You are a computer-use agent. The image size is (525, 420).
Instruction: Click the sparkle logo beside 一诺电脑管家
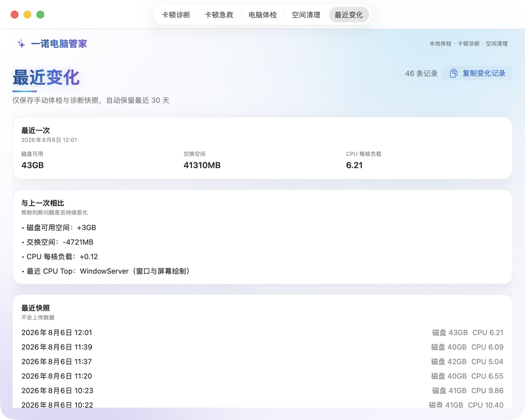[21, 44]
